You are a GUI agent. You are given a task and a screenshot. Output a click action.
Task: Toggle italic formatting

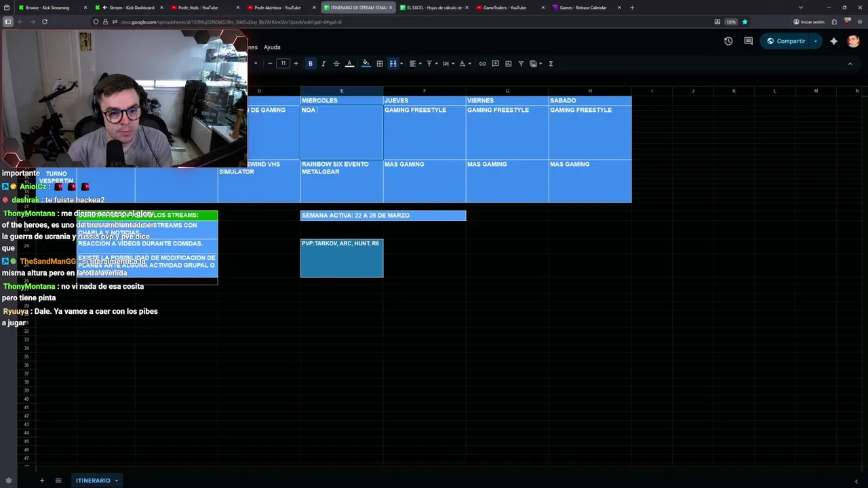323,64
